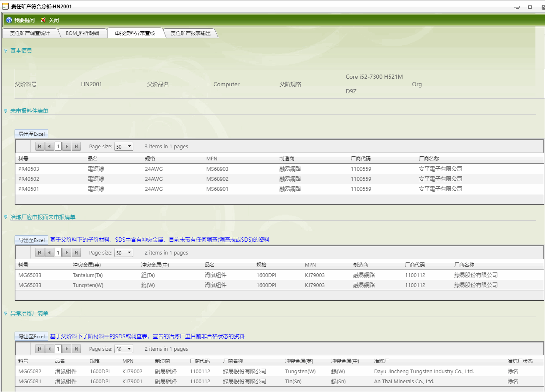Select row PR40501

coord(279,189)
